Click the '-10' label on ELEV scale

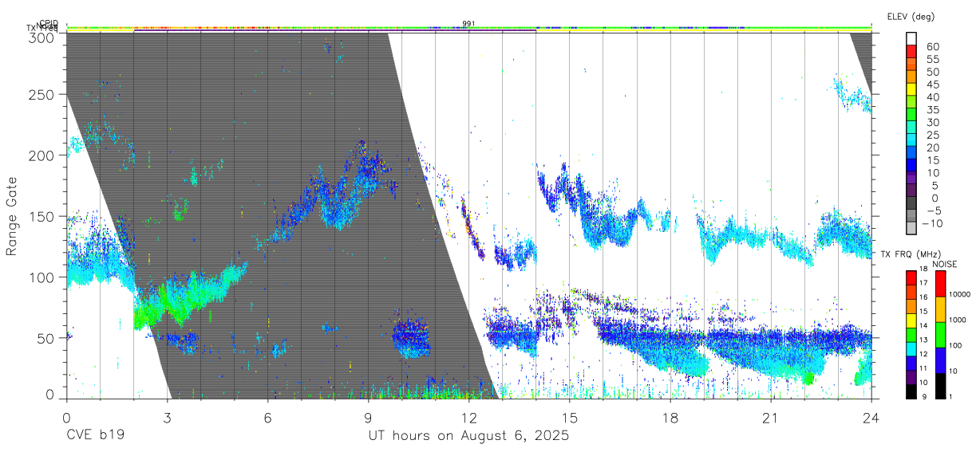click(932, 223)
